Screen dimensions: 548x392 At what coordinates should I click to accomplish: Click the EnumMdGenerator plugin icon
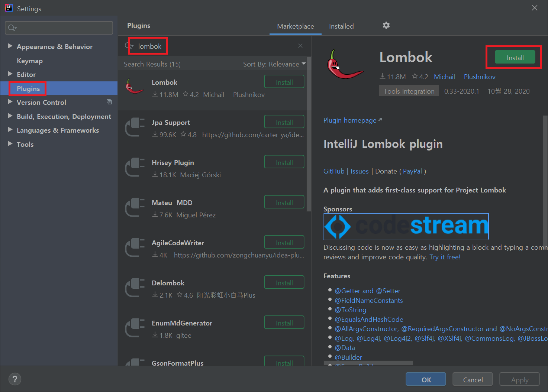point(135,327)
